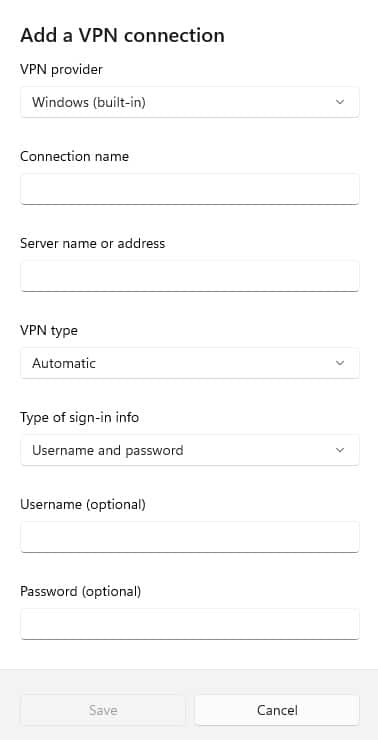Viewport: 378px width, 740px height.
Task: Click the 'Type of sign-in info' label
Action: 79,417
